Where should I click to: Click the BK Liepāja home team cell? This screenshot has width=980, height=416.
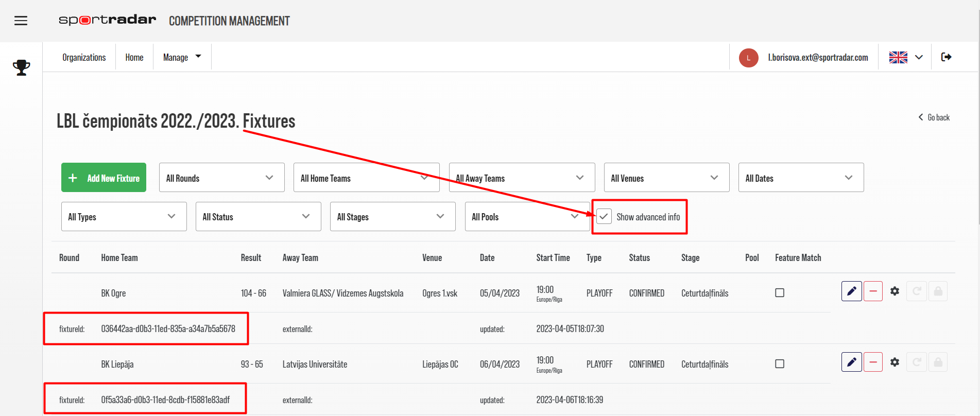117,364
